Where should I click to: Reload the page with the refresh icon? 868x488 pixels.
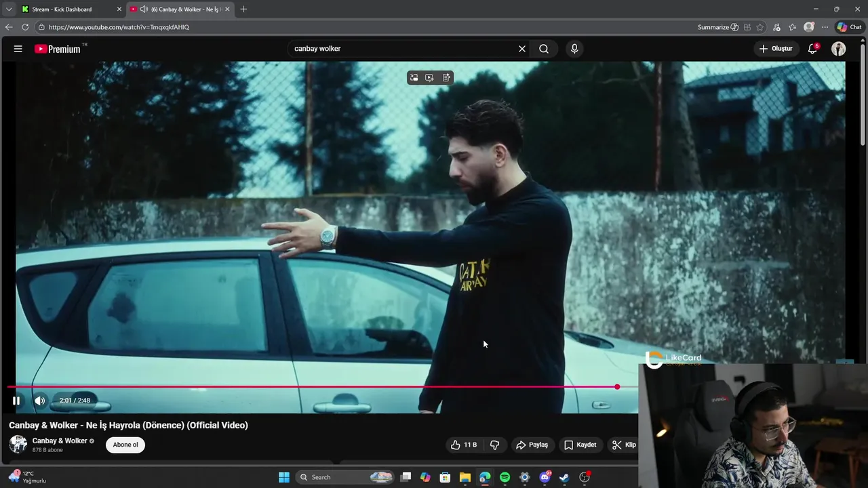coord(25,27)
